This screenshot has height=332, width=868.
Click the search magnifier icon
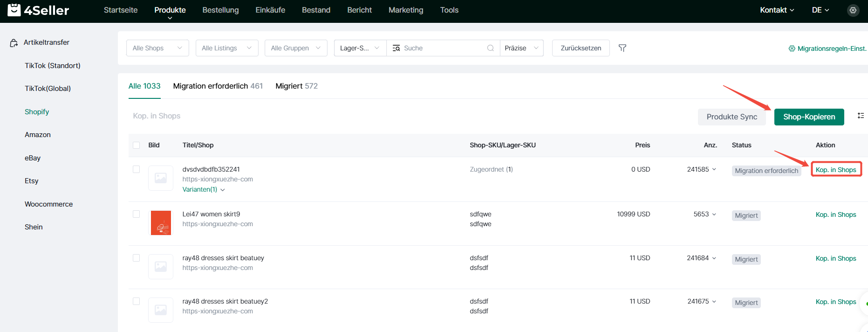(x=490, y=48)
